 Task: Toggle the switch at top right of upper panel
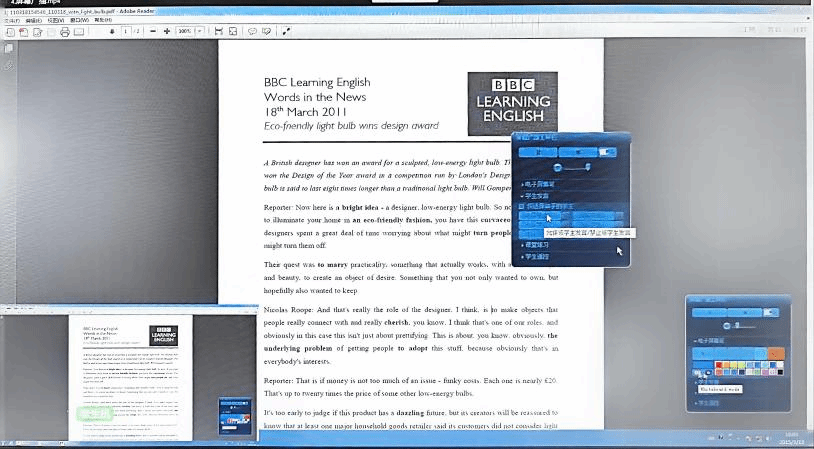pyautogui.click(x=605, y=150)
